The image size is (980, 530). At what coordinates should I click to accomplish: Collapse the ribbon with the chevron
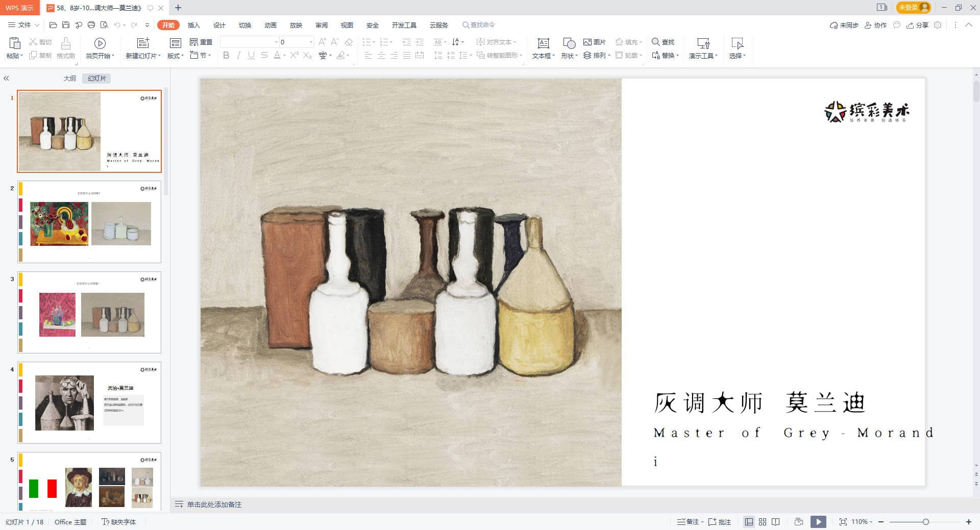coord(969,25)
